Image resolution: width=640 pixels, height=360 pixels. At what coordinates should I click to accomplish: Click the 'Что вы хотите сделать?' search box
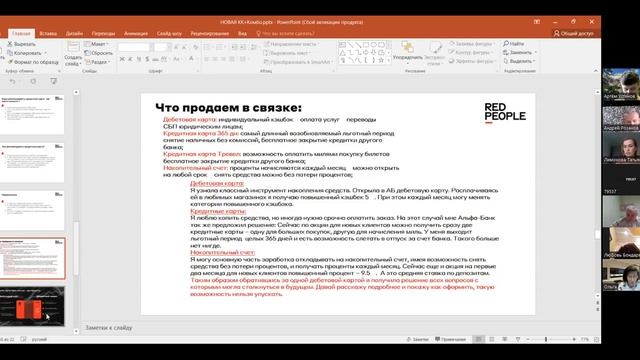pyautogui.click(x=285, y=33)
